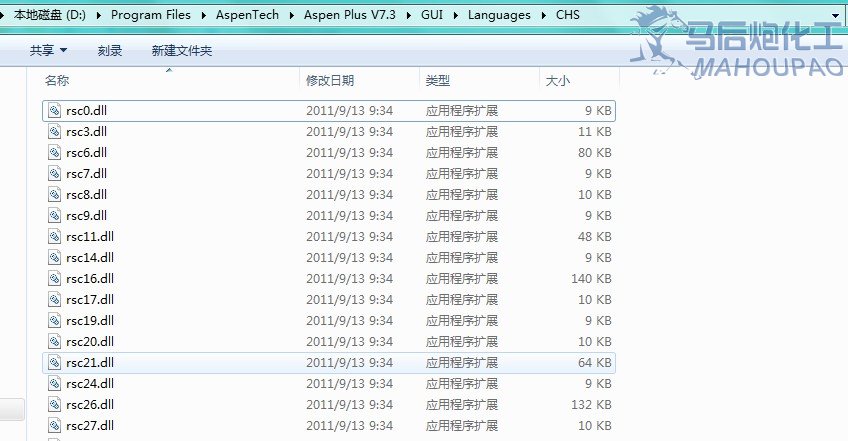Viewport: 848px width, 441px height.
Task: Select file name rsc17.dll
Action: click(x=90, y=300)
